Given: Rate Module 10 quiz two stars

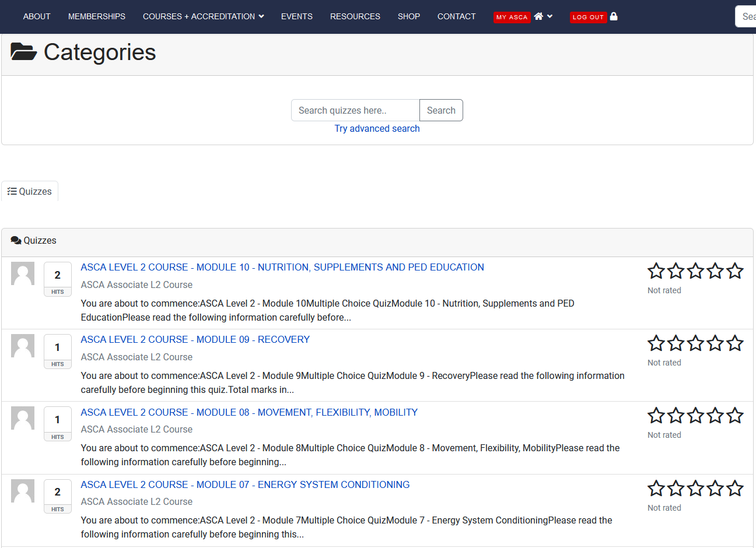Looking at the screenshot, I should click(x=675, y=271).
